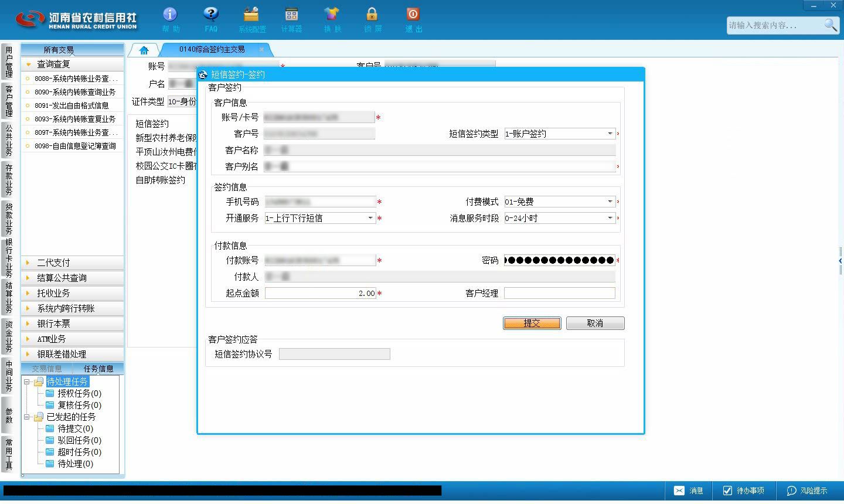Expand the ATM业务 section
The height and width of the screenshot is (504, 844).
73,339
